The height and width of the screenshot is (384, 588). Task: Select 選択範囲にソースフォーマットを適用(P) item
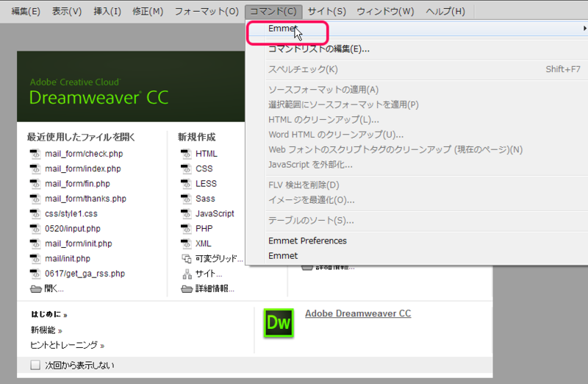417,104
